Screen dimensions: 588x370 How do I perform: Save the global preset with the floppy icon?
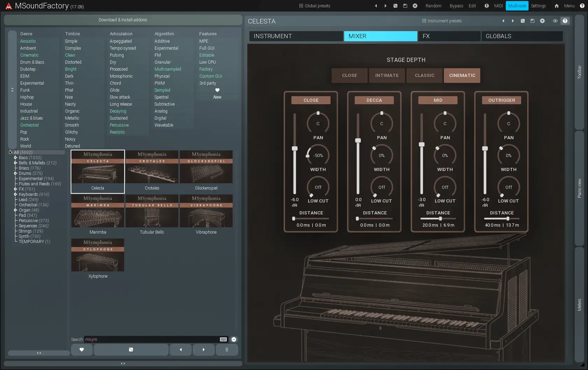405,6
